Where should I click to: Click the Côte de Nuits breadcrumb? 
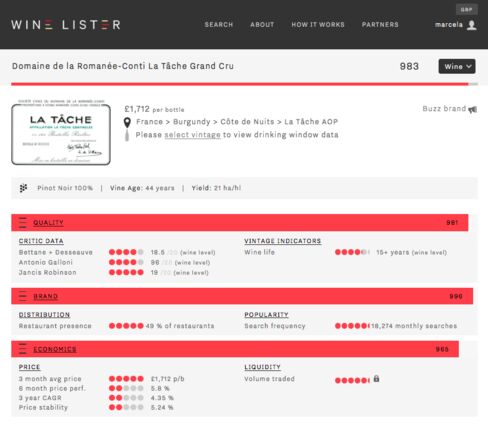(247, 122)
